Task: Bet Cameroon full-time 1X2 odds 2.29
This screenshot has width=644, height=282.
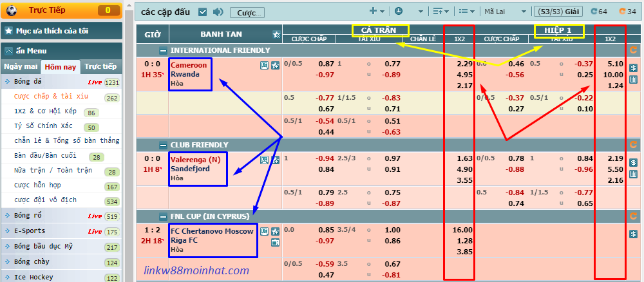Action: [x=465, y=64]
